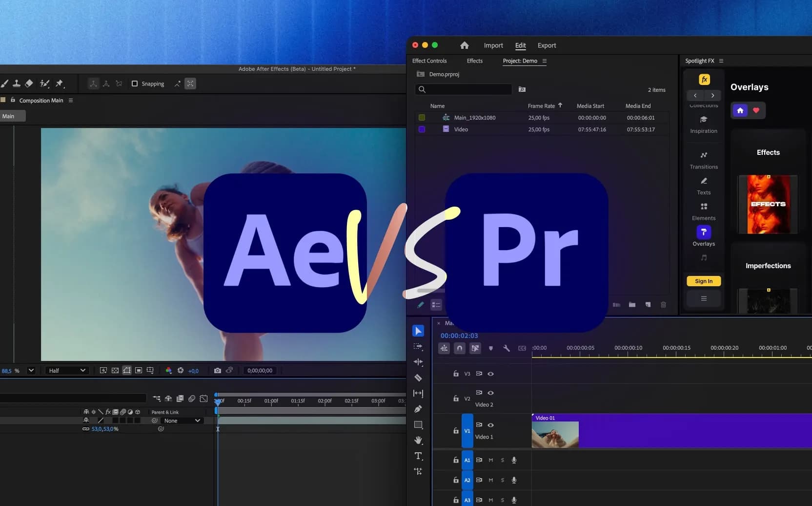Select the Clone Stamp tool in After Effects
This screenshot has height=506, width=812.
click(17, 84)
